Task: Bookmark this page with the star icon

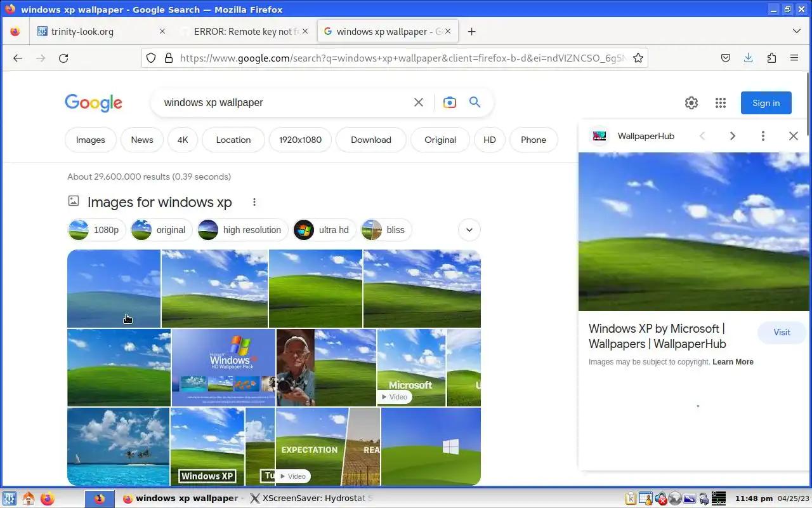Action: tap(638, 58)
